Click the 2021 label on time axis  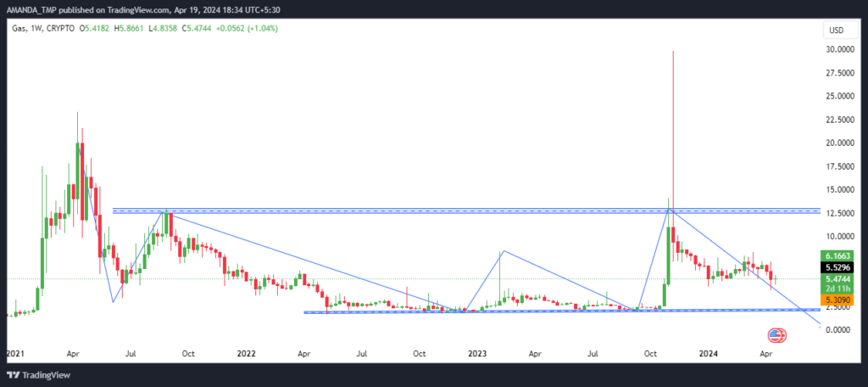click(15, 353)
